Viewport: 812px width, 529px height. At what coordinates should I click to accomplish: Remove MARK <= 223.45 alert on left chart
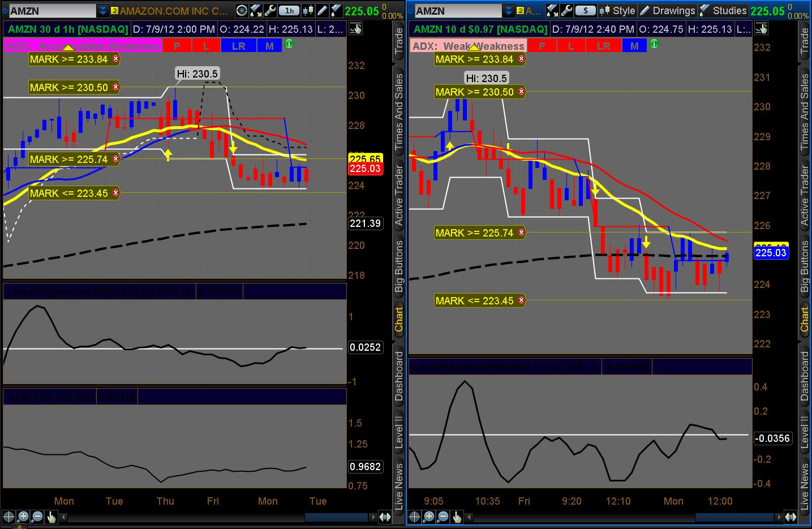tap(116, 193)
